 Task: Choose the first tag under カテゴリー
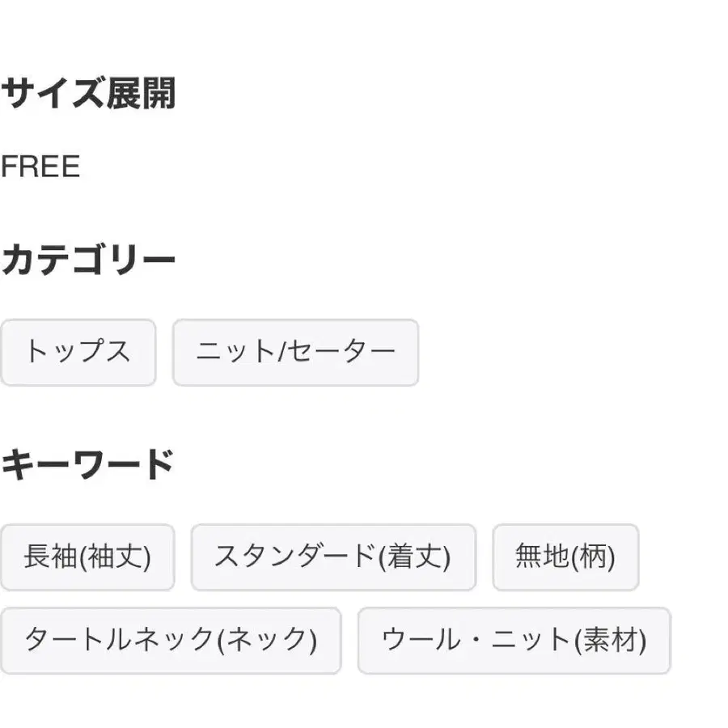tap(78, 353)
